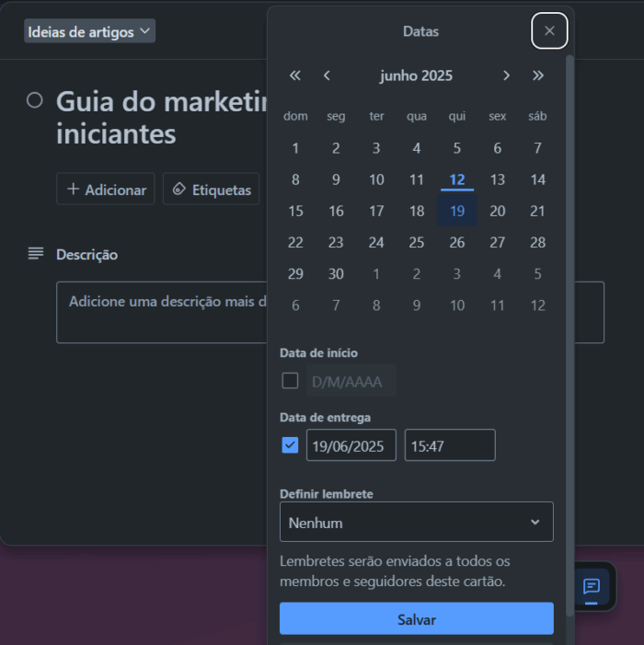The width and height of the screenshot is (644, 645).
Task: Pick June 17 in calendar
Action: coord(376,211)
